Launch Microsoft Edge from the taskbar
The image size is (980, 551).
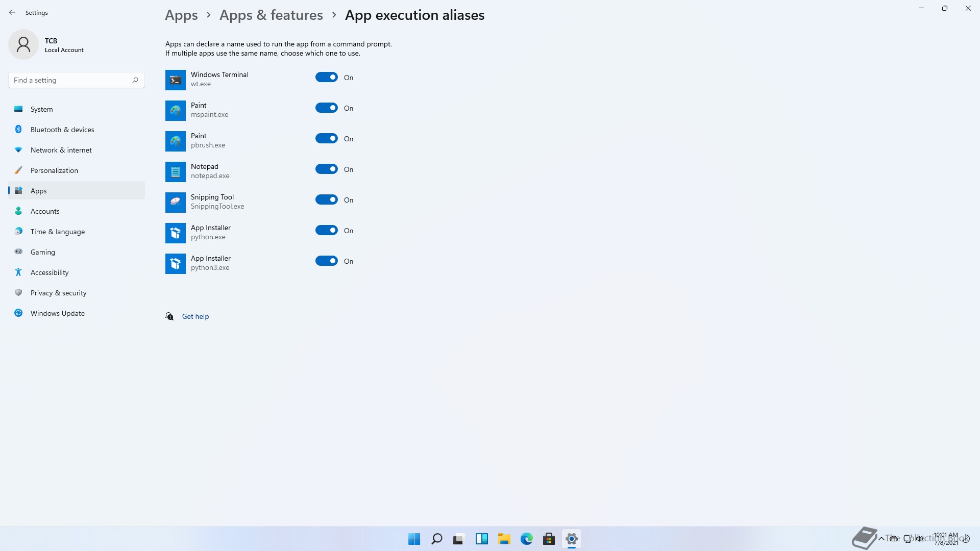click(x=526, y=539)
